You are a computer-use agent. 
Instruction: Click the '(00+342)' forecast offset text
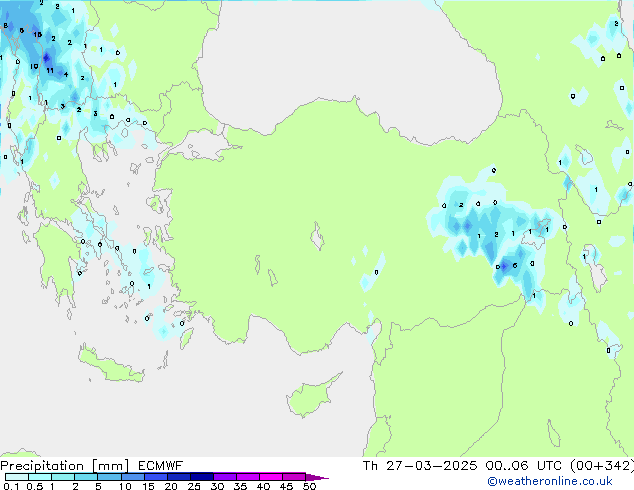coord(602,466)
